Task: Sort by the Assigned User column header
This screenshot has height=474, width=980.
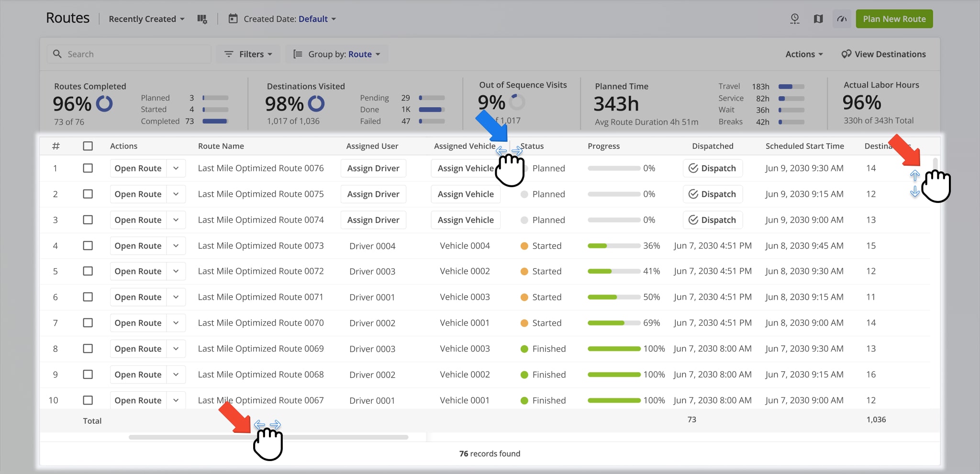Action: (372, 146)
